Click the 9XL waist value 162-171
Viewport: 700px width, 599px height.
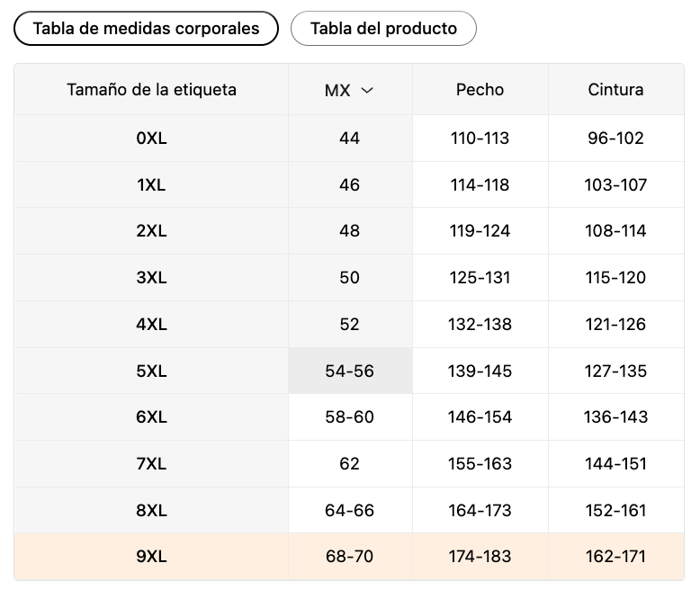pyautogui.click(x=615, y=557)
